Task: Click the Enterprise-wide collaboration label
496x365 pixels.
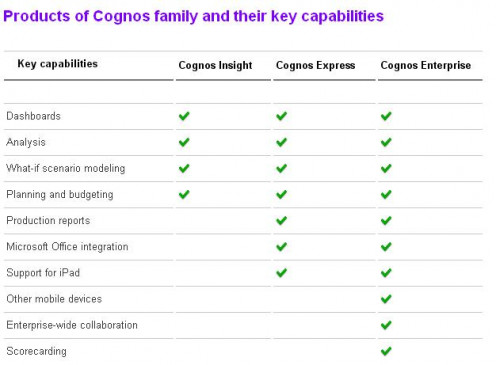Action: [x=72, y=325]
